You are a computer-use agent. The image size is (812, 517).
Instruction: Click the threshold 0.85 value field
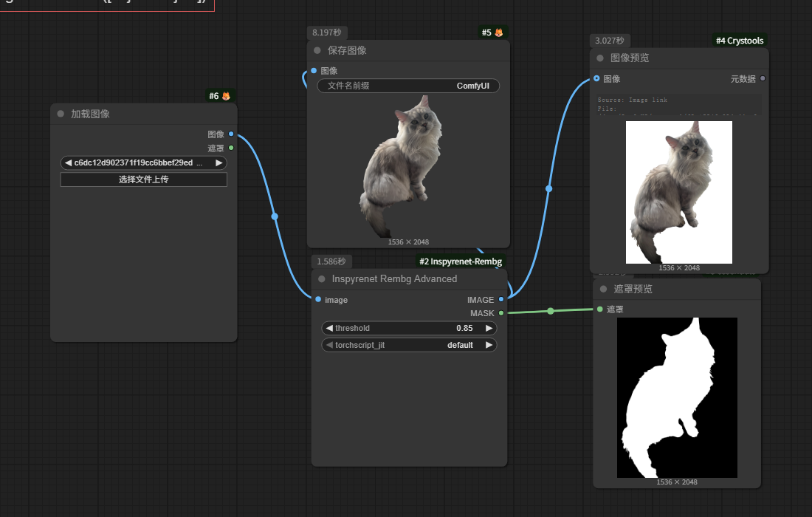click(x=409, y=328)
